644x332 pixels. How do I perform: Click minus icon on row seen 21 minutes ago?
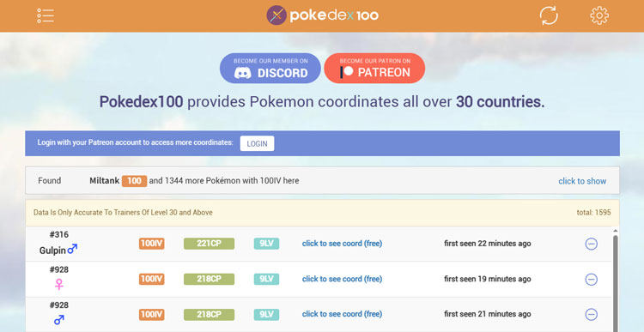click(591, 315)
